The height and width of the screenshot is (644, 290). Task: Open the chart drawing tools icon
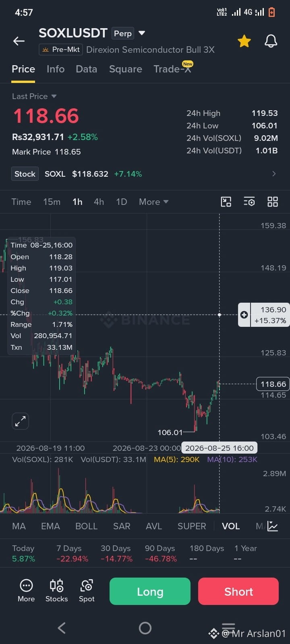coord(226,202)
